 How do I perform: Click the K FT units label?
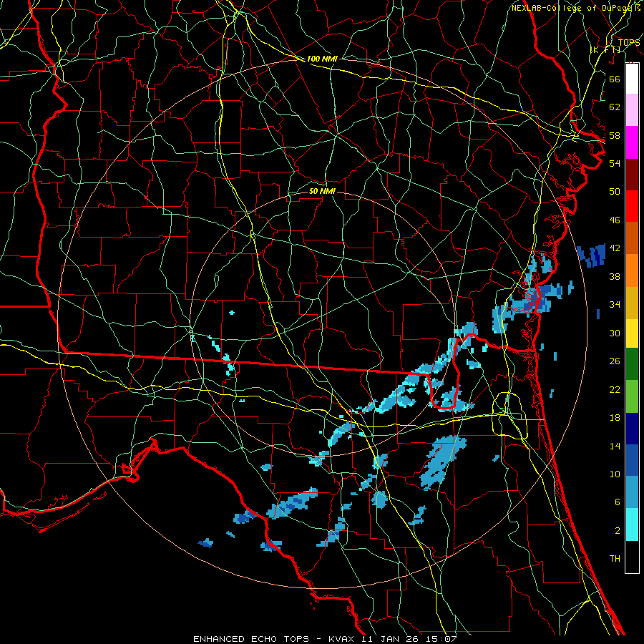tap(605, 49)
